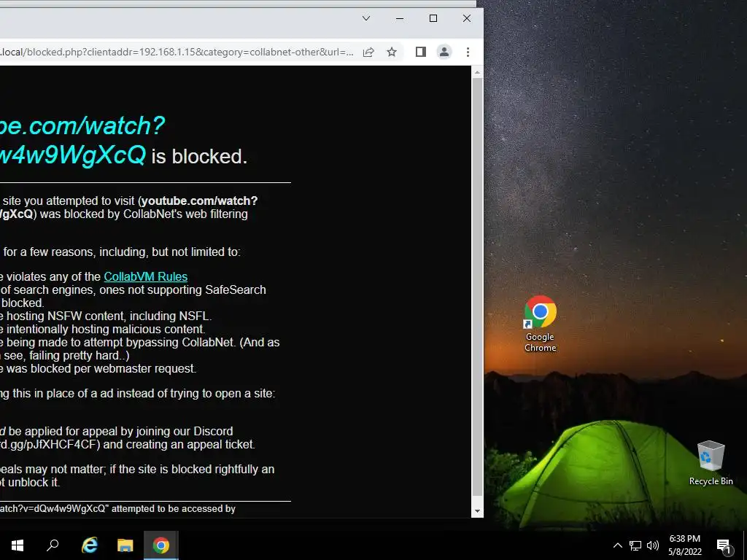This screenshot has width=747, height=560.
Task: Open volume tray icon
Action: pos(653,545)
